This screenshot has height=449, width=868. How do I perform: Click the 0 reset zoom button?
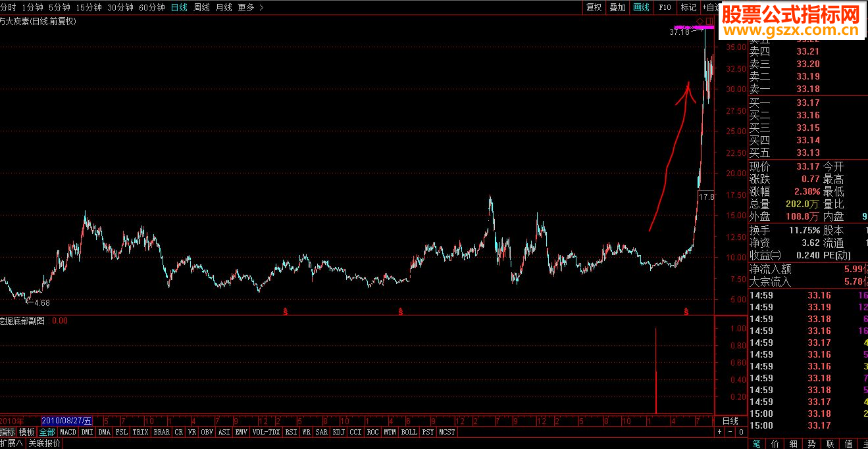coord(740,432)
